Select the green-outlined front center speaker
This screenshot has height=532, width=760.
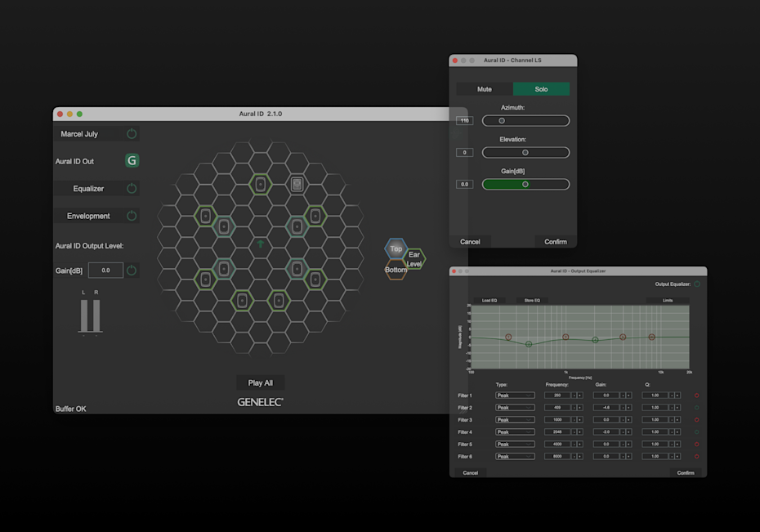[261, 185]
